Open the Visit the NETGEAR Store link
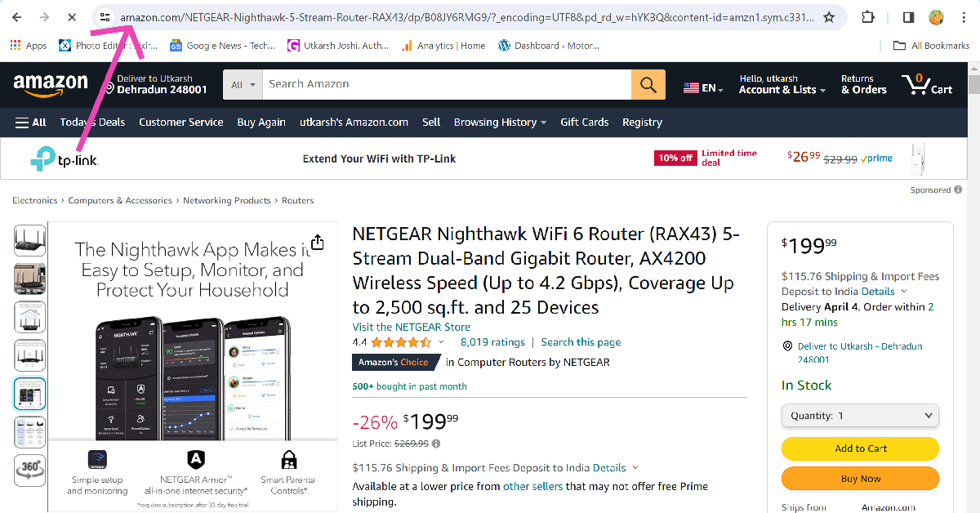Viewport: 980px width, 513px height. click(411, 327)
